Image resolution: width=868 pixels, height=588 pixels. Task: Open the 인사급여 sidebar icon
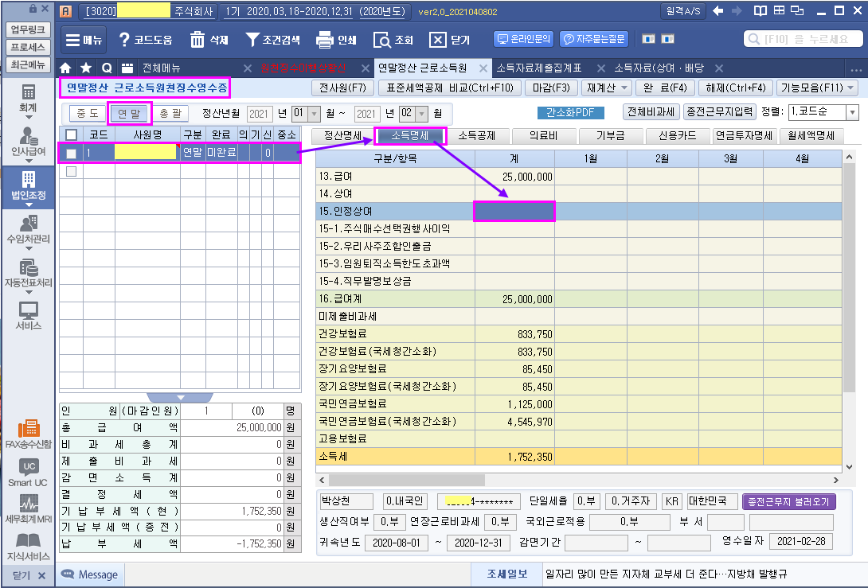click(28, 142)
